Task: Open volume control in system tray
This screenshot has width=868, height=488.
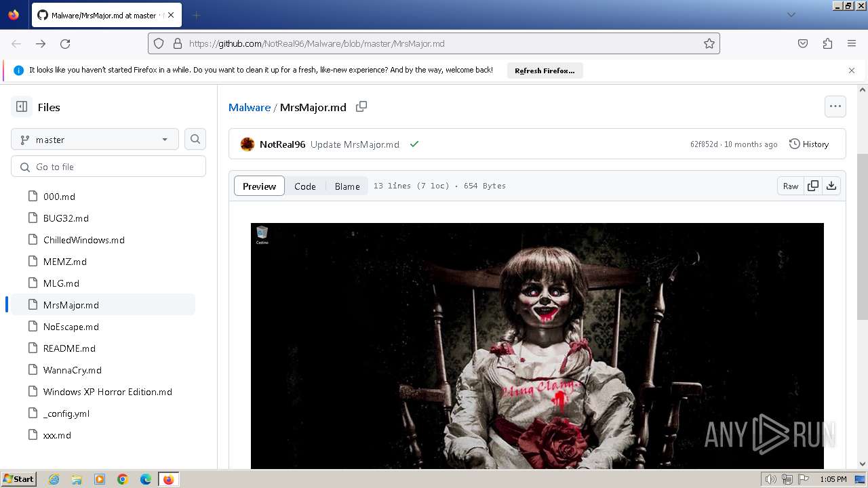Action: point(771,479)
